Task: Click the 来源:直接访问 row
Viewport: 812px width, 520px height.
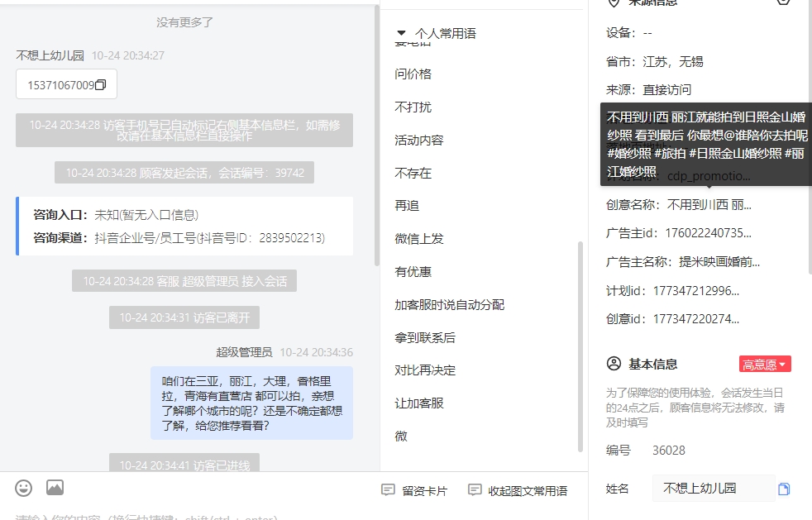Action: pos(648,89)
